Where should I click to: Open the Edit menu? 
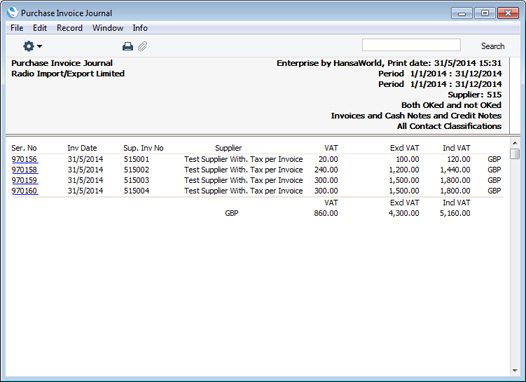40,28
